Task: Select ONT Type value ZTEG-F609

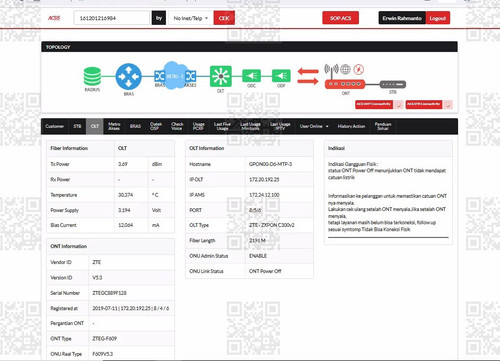Action: (x=104, y=339)
